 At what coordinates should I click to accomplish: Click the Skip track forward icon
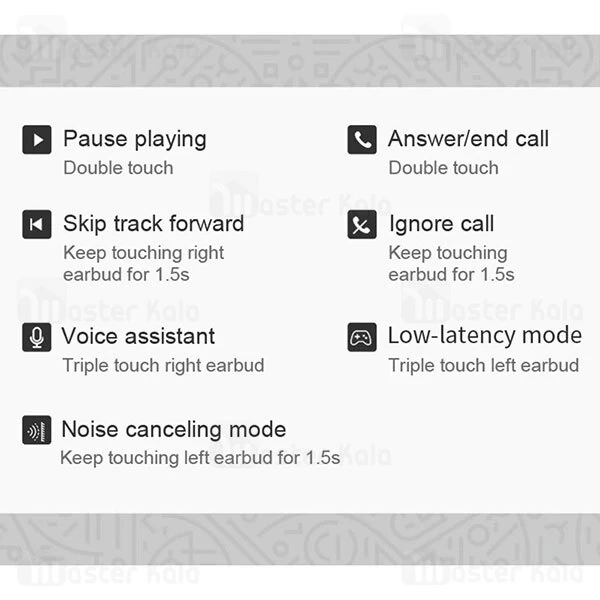37,225
